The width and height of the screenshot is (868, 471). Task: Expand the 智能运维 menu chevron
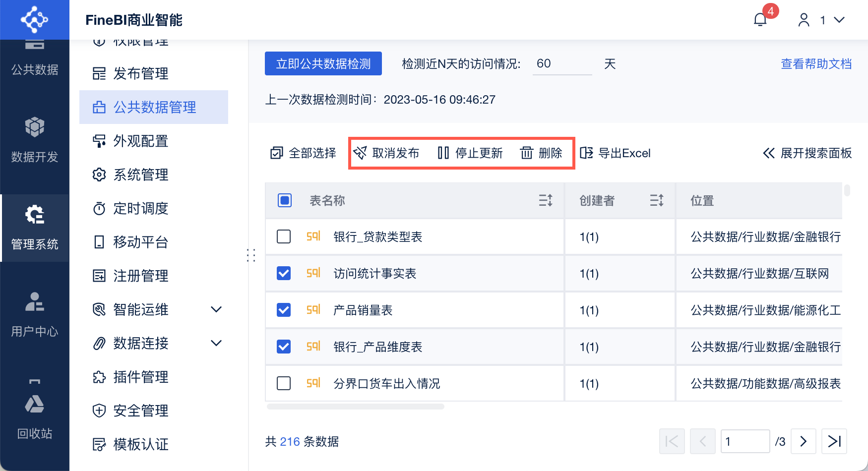[216, 309]
